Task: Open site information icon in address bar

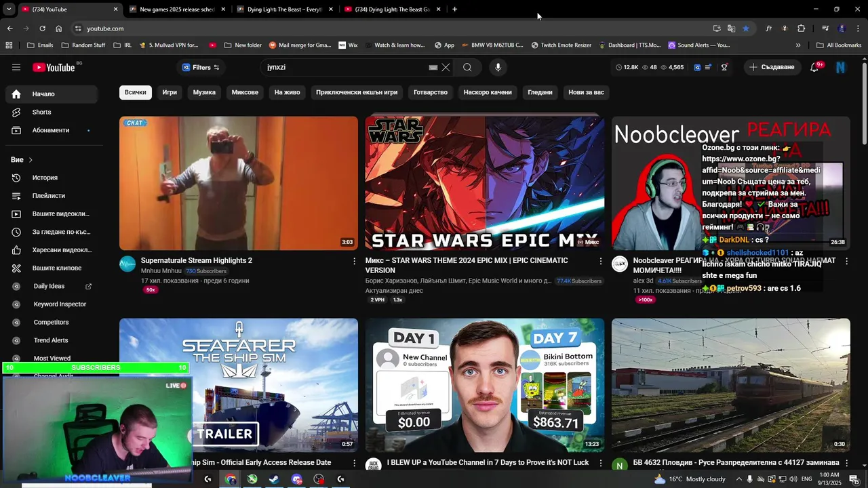Action: [x=78, y=28]
